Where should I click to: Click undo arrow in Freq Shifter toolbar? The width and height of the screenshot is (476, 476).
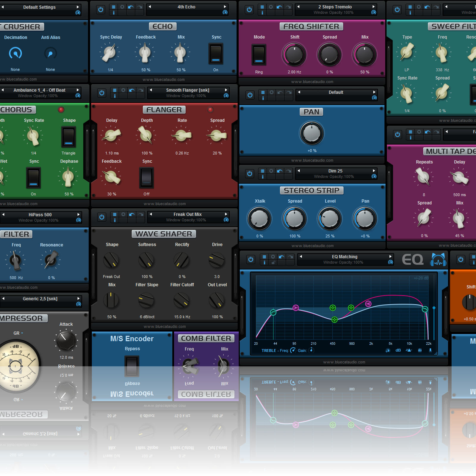[x=279, y=7]
